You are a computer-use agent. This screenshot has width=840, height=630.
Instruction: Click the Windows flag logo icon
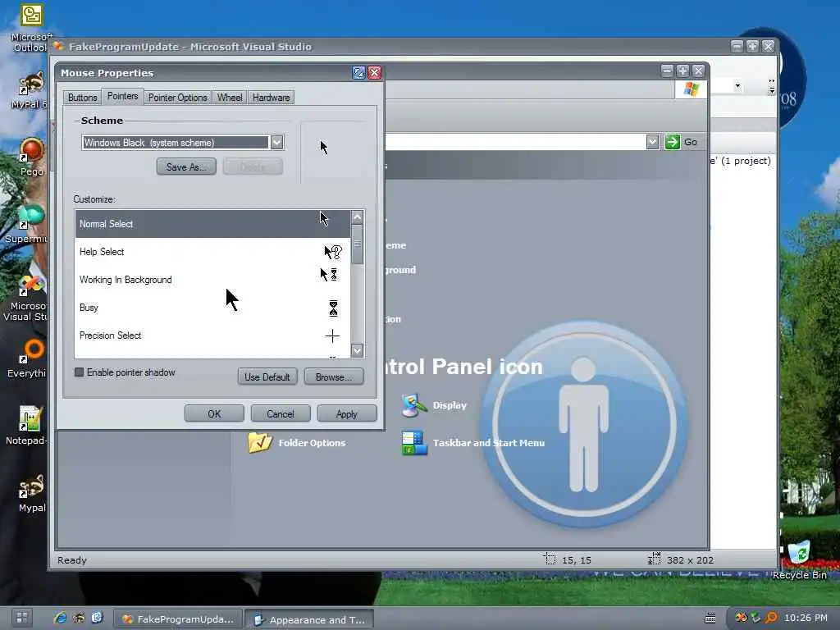pyautogui.click(x=691, y=89)
